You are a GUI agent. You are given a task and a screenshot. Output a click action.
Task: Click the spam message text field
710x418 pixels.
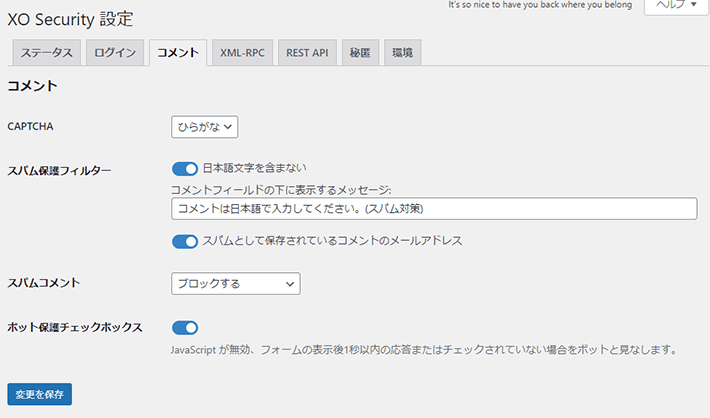434,208
